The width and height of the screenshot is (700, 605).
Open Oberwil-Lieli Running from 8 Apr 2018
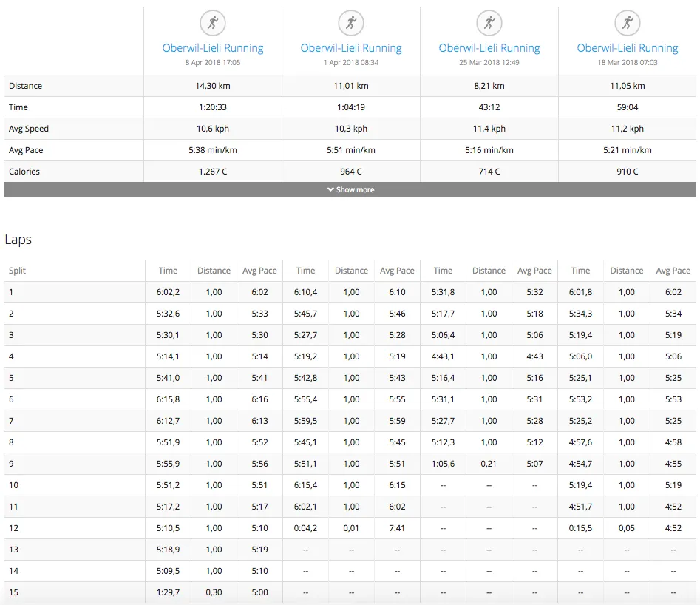point(213,48)
